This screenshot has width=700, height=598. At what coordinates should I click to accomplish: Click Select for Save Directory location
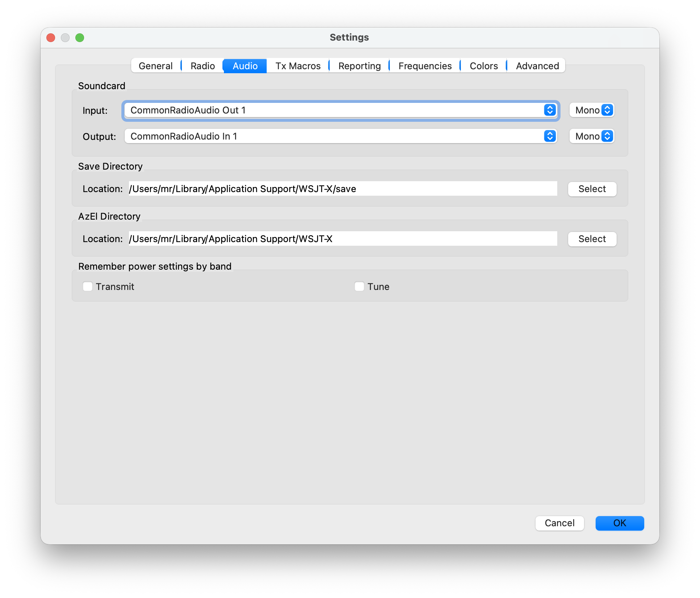click(x=592, y=189)
